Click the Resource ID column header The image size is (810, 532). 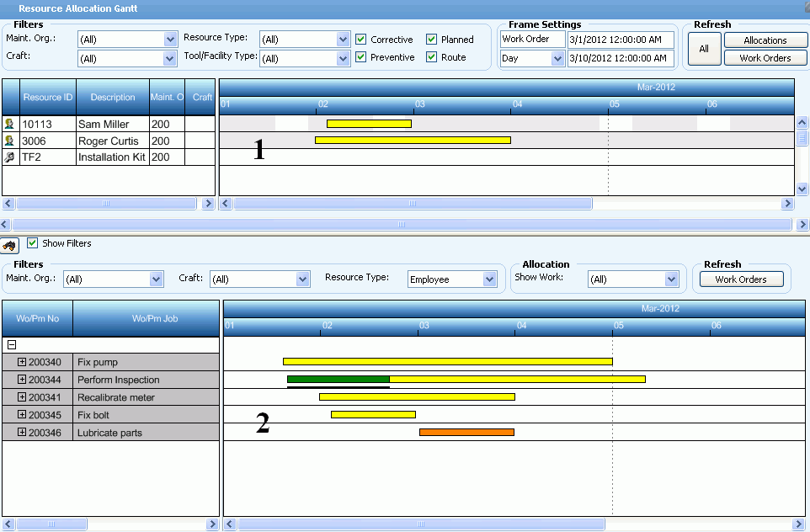coord(47,97)
